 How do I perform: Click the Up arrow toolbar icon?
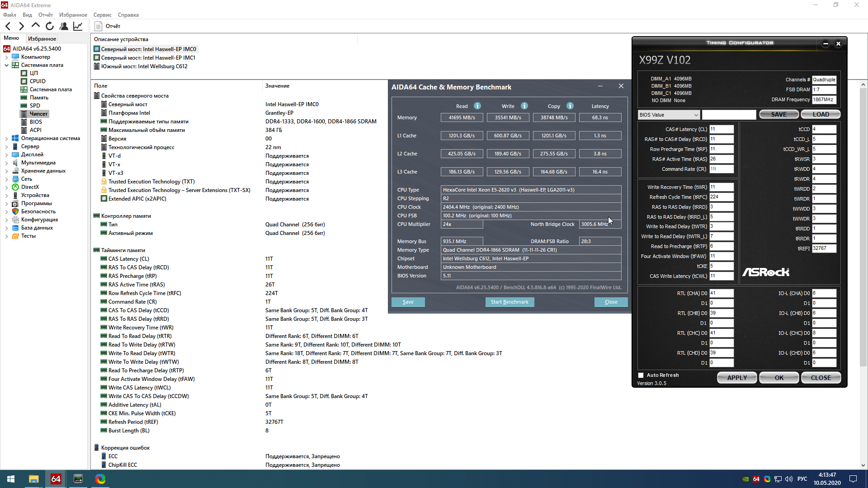(x=35, y=26)
